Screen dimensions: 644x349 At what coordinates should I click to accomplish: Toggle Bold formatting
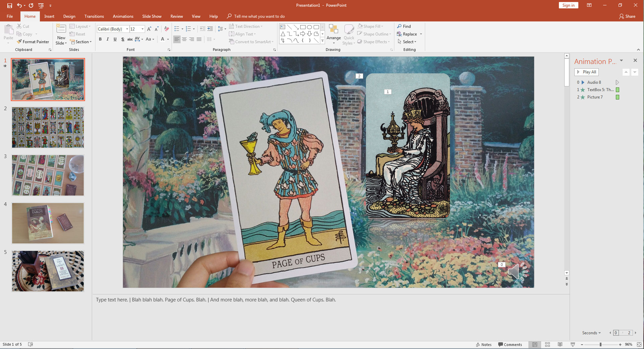[x=100, y=39]
